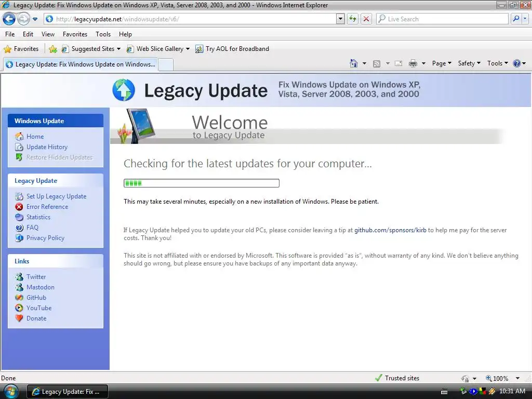532x399 pixels.
Task: Open github.com/sponsors/kirb link
Action: point(390,230)
